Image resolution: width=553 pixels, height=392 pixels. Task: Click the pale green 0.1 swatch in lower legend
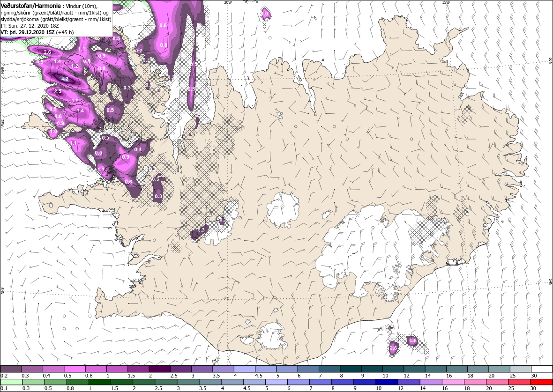(x=11, y=382)
